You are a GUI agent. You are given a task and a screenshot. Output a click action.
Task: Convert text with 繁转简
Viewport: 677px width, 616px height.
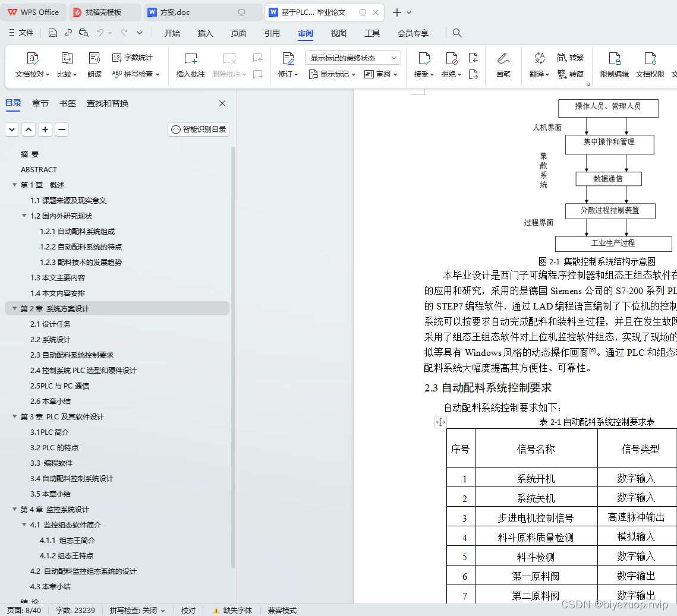click(x=571, y=74)
